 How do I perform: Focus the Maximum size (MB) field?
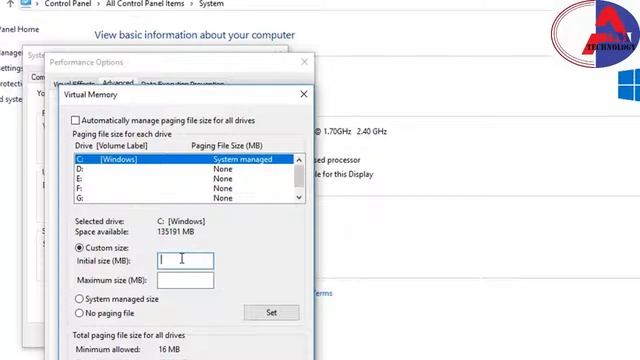(185, 280)
